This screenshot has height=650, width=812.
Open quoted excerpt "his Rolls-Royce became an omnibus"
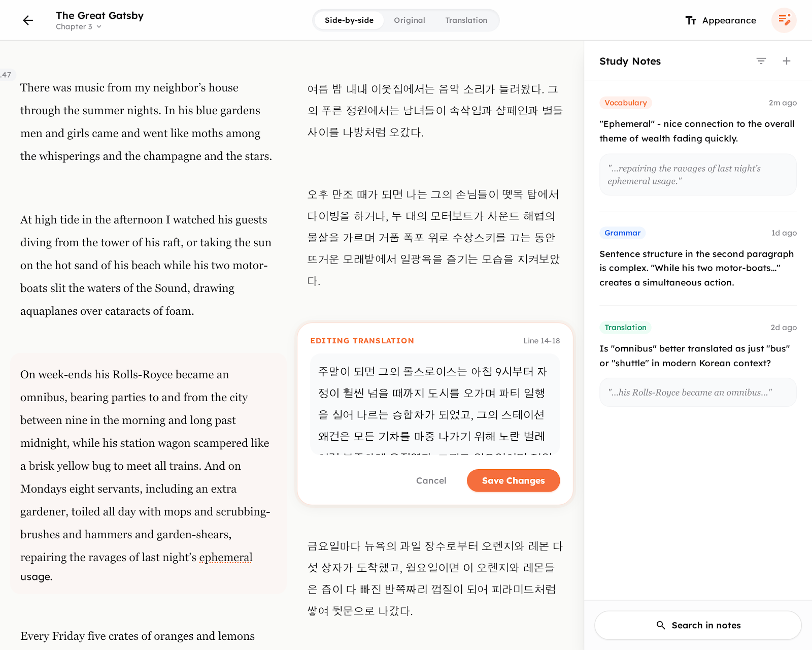pos(698,392)
